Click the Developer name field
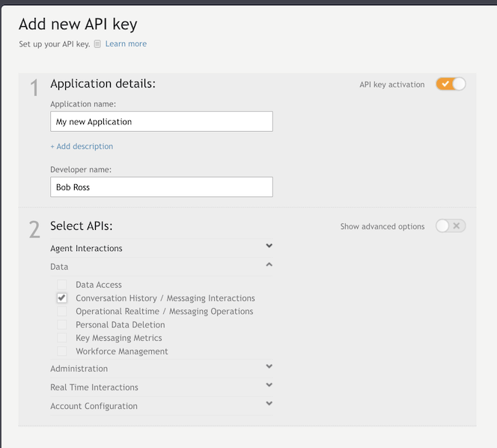 (162, 187)
